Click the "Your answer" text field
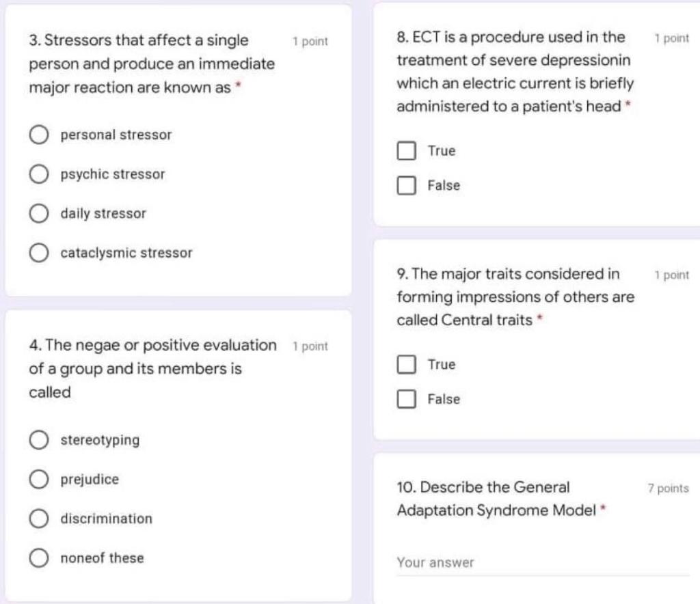Viewport: 700px width, 604px height. click(479, 562)
